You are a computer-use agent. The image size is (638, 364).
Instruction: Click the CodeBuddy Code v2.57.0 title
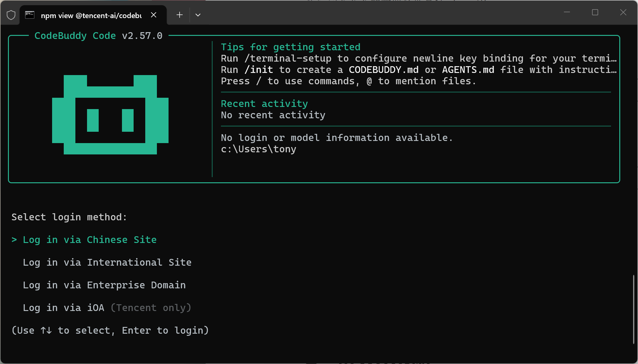tap(98, 36)
